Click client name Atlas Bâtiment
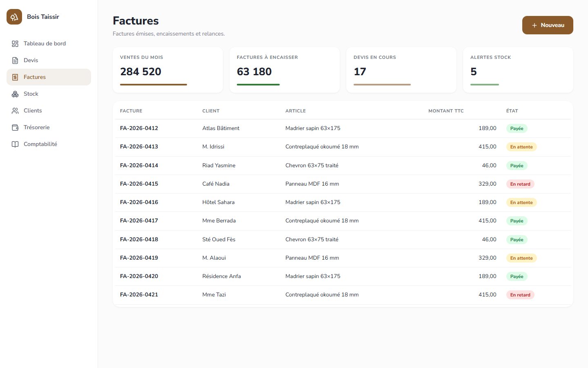 point(221,128)
